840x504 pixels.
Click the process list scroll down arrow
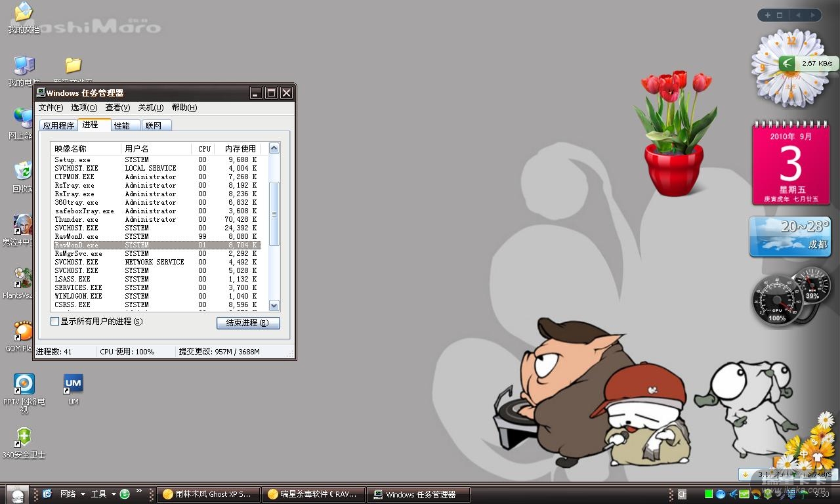[274, 305]
